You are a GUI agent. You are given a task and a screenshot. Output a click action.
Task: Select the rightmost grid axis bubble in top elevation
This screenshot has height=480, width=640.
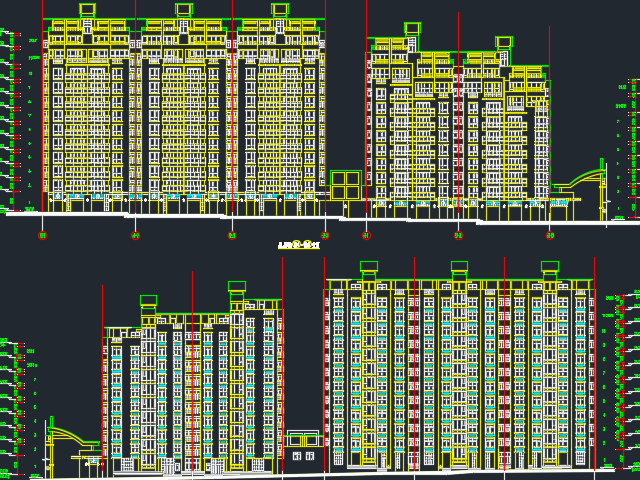point(550,236)
